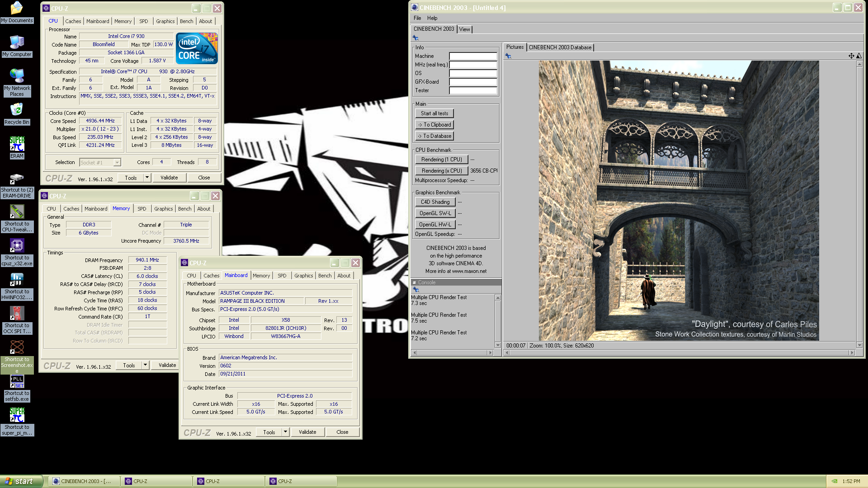The width and height of the screenshot is (868, 488).
Task: Open My Documents desktop icon
Action: click(x=17, y=12)
